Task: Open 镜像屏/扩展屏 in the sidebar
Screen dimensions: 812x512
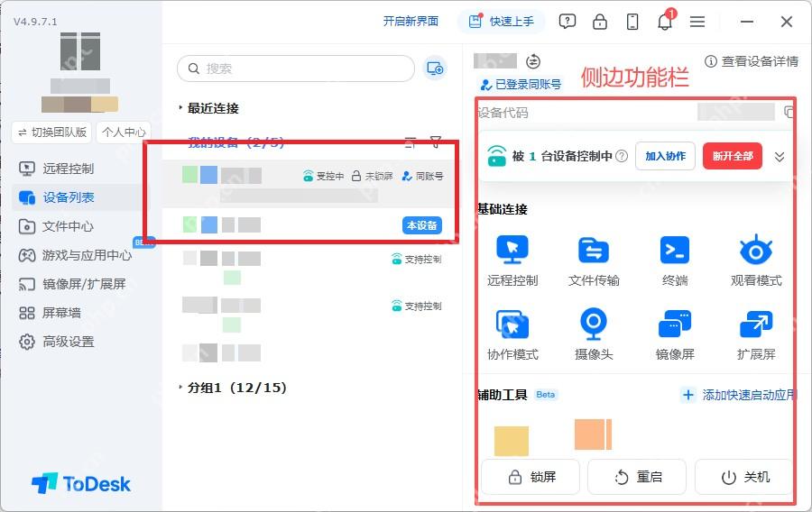Action: [x=72, y=284]
